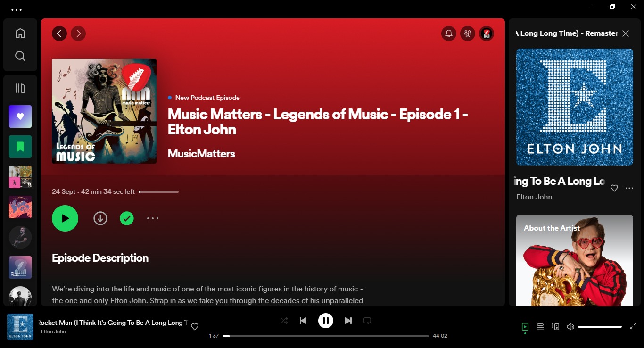Like the song in Now Playing panel
Screen dimensions: 644x348
pyautogui.click(x=614, y=188)
